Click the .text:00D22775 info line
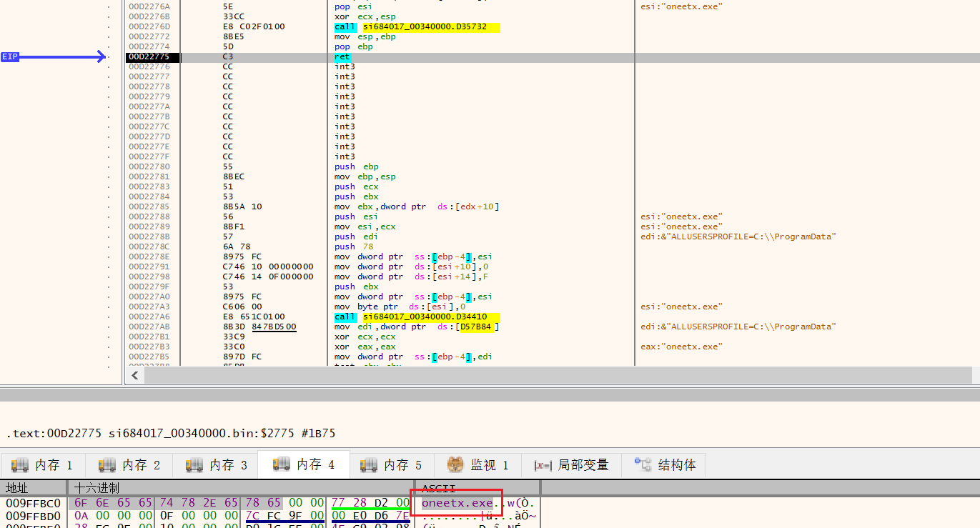Viewport: 980px width, 528px height. [171, 433]
